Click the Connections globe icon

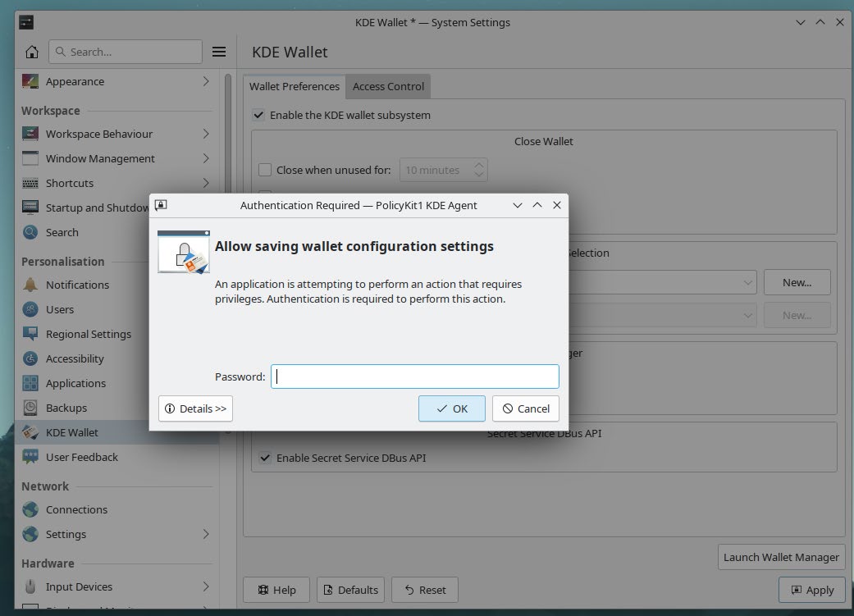[30, 509]
